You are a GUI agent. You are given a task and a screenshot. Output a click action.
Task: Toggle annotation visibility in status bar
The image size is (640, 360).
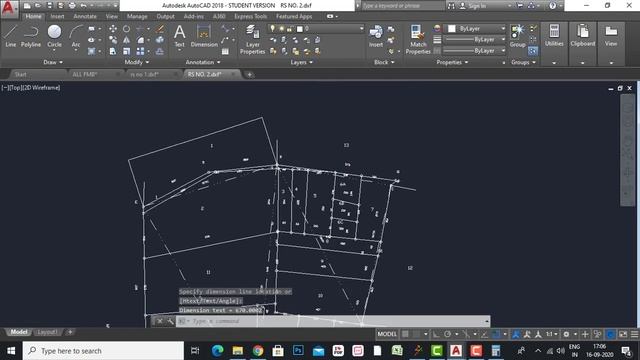pyautogui.click(x=516, y=334)
